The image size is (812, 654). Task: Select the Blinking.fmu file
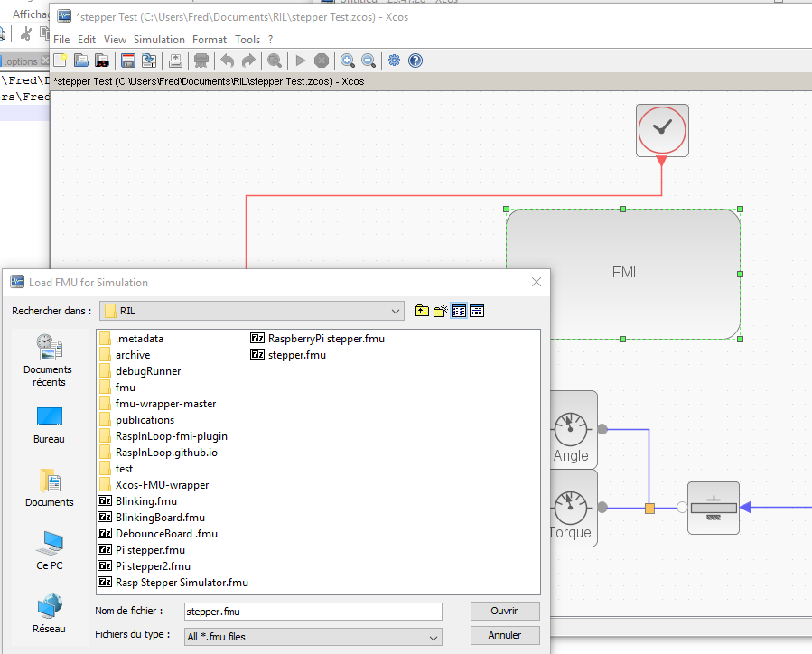(138, 501)
